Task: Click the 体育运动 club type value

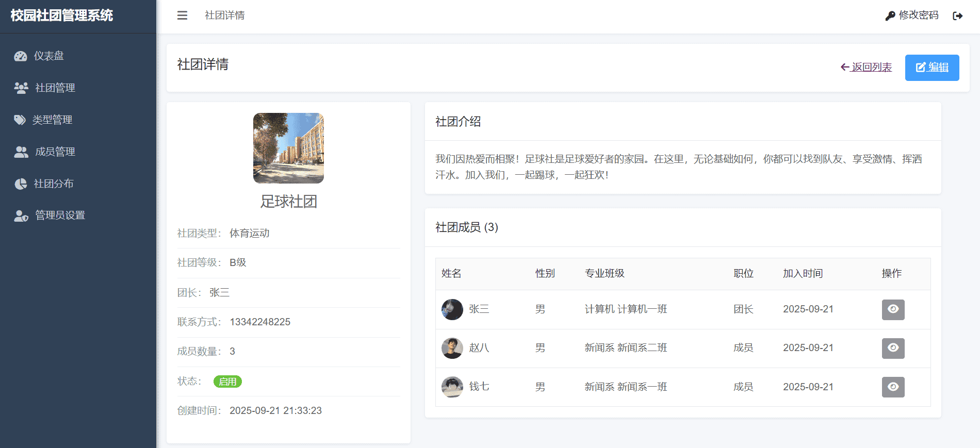Action: (250, 234)
